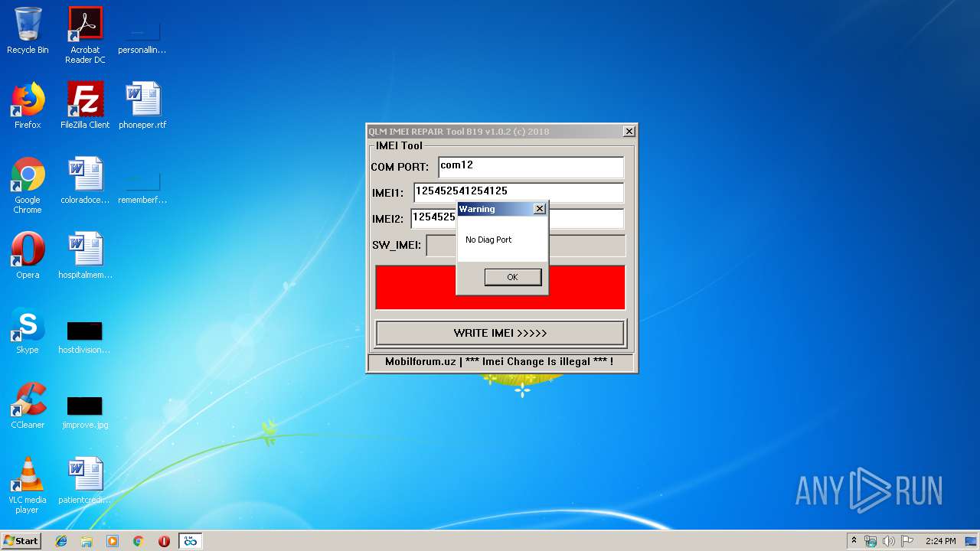This screenshot has height=551, width=980.
Task: Open the Action Center flag icon
Action: [x=907, y=541]
